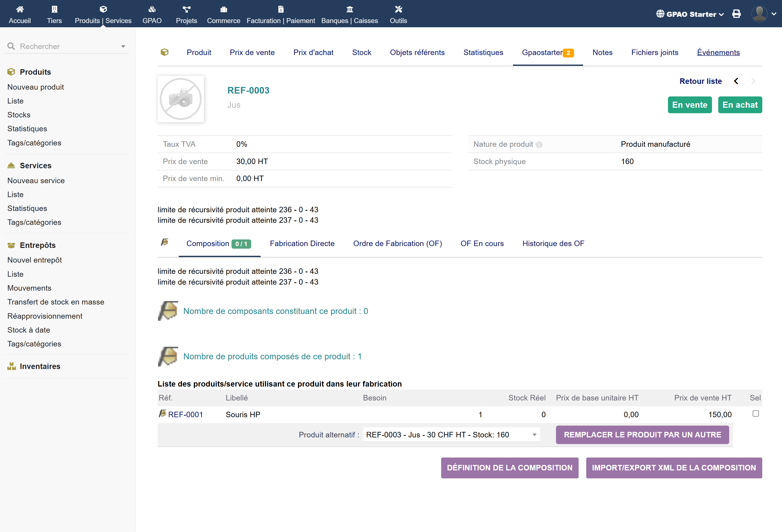
Task: Click Définition de la composition button
Action: point(509,468)
